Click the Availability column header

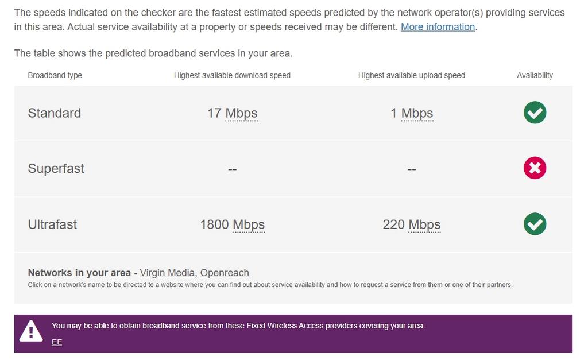pyautogui.click(x=535, y=75)
